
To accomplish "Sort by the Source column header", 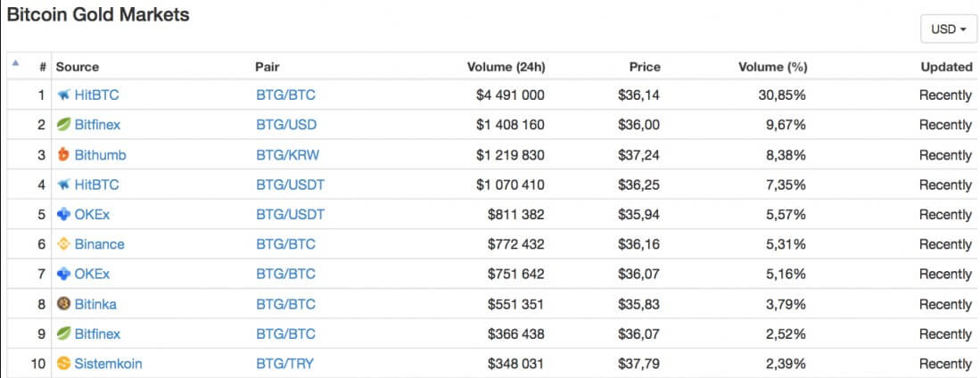I will point(78,67).
